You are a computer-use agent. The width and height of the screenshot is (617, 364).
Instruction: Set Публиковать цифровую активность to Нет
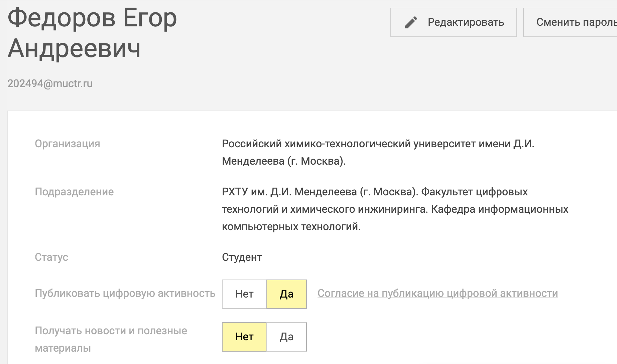pos(244,294)
